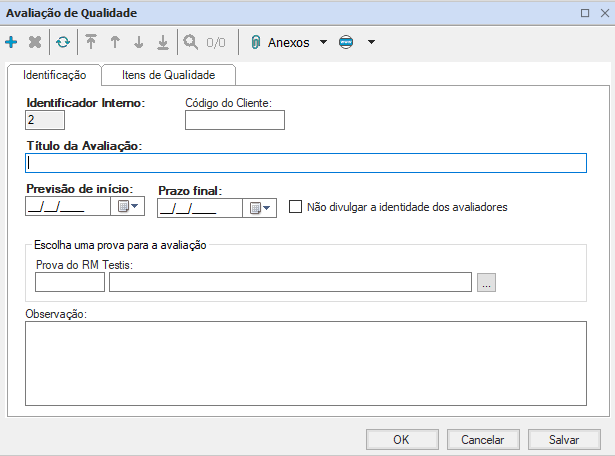Enable Não divulgar a identidade dos avaliadores
The image size is (615, 456).
(296, 207)
